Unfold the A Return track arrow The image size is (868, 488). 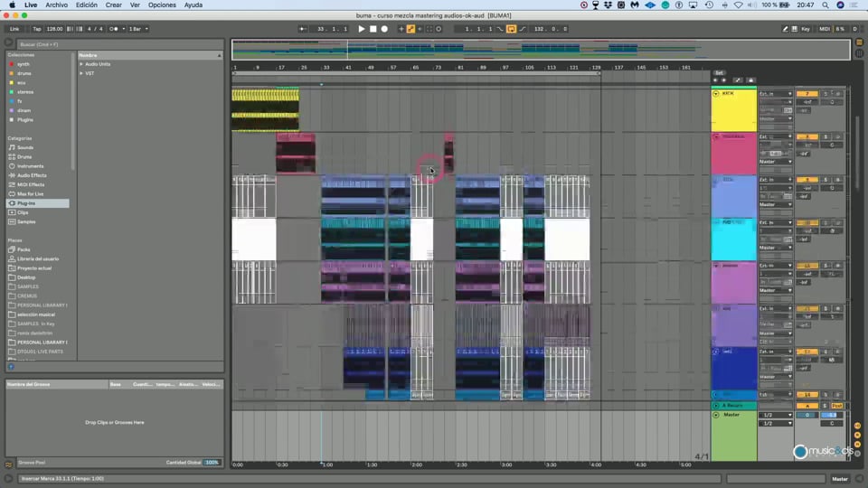pos(716,406)
